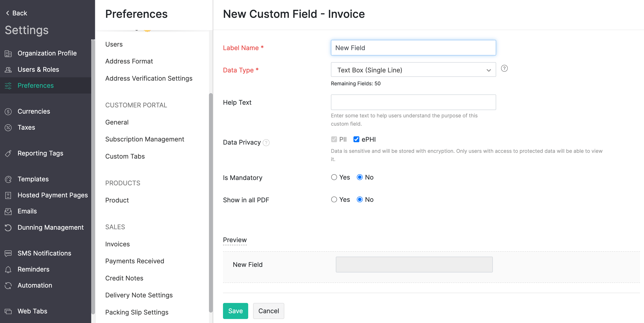Open Invoices under Sales preferences
Image resolution: width=644 pixels, height=323 pixels.
tap(117, 244)
